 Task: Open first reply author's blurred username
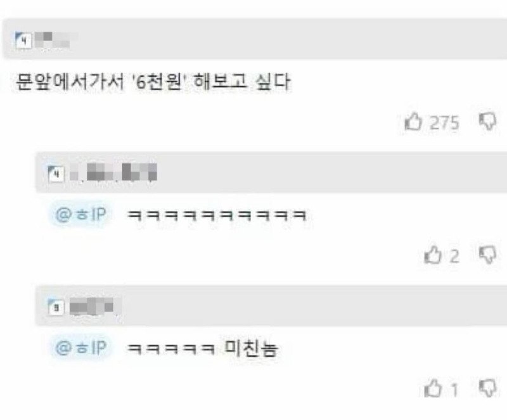coord(113,172)
